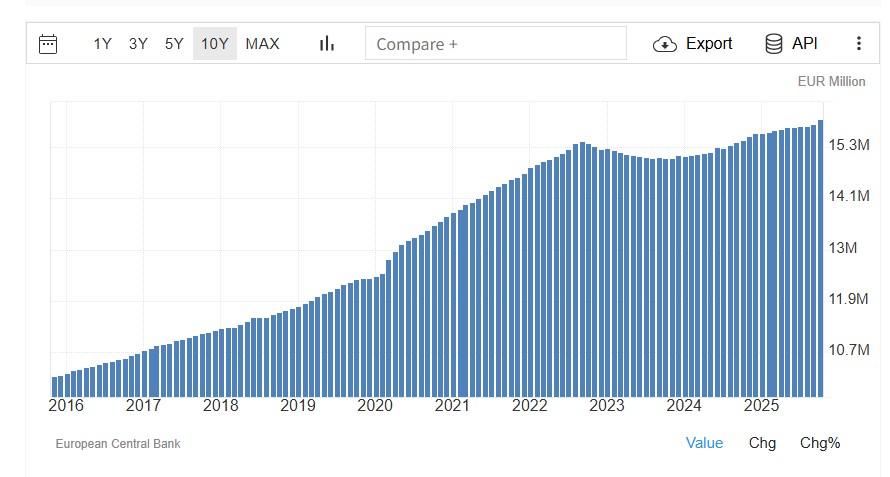
Task: Click the API database icon
Action: (x=774, y=44)
